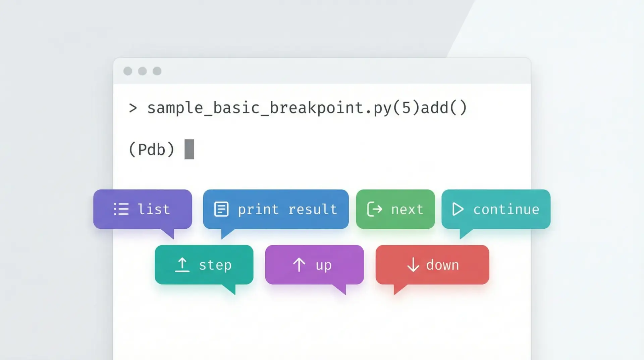Choose the 'up' command text
Image resolution: width=644 pixels, height=360 pixels.
tap(324, 266)
